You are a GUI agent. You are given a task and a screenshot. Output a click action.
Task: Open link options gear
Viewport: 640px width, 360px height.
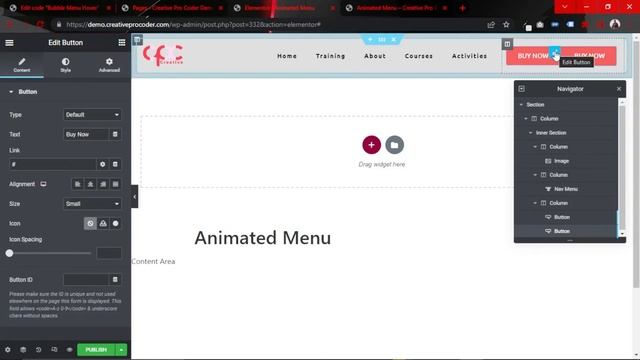point(102,164)
